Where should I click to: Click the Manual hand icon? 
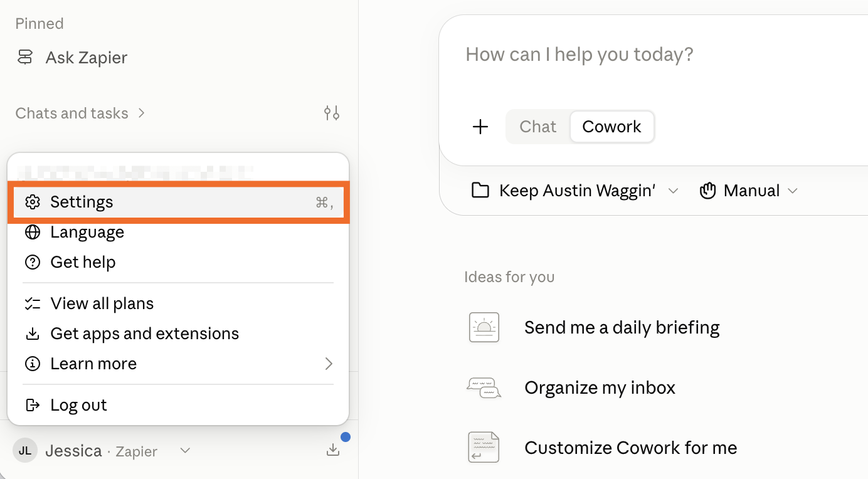(708, 191)
